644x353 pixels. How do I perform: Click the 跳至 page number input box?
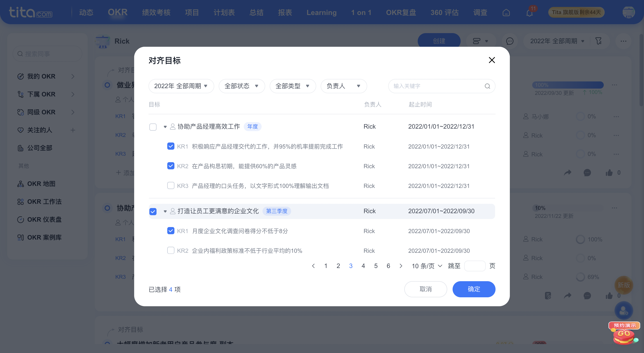coord(475,266)
